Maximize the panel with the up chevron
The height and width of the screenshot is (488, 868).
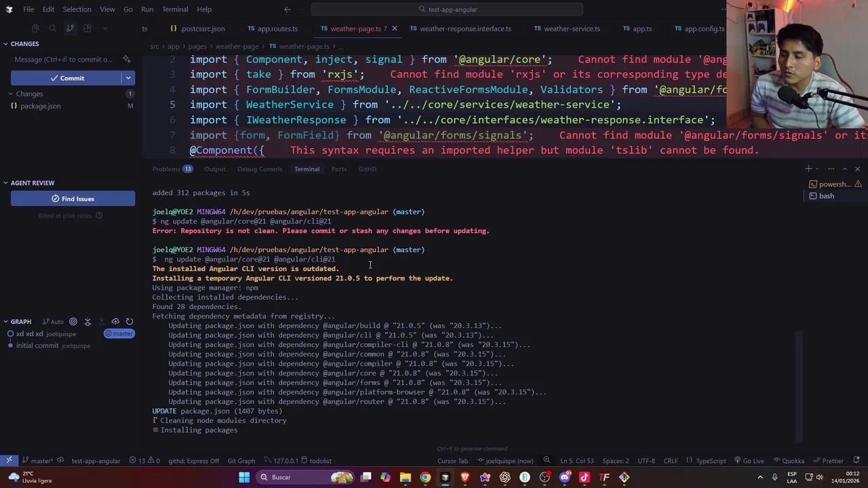(x=844, y=169)
